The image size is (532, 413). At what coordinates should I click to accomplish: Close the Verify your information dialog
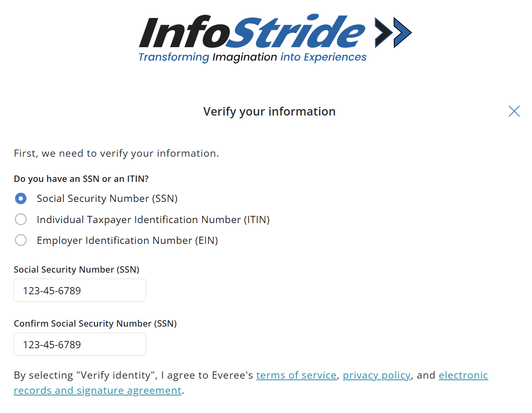(514, 111)
